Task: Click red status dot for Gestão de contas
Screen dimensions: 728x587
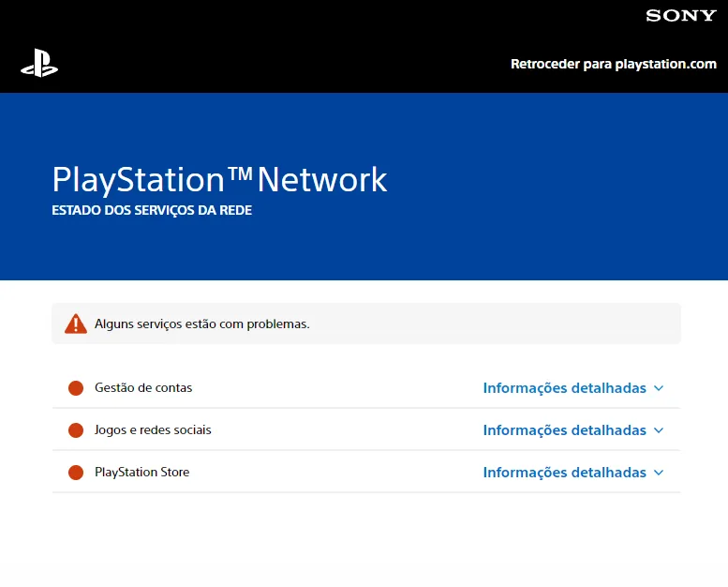Action: click(x=76, y=388)
